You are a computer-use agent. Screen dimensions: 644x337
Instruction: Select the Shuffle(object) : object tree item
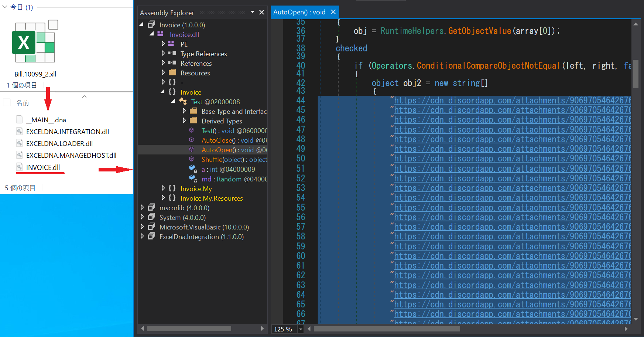234,160
